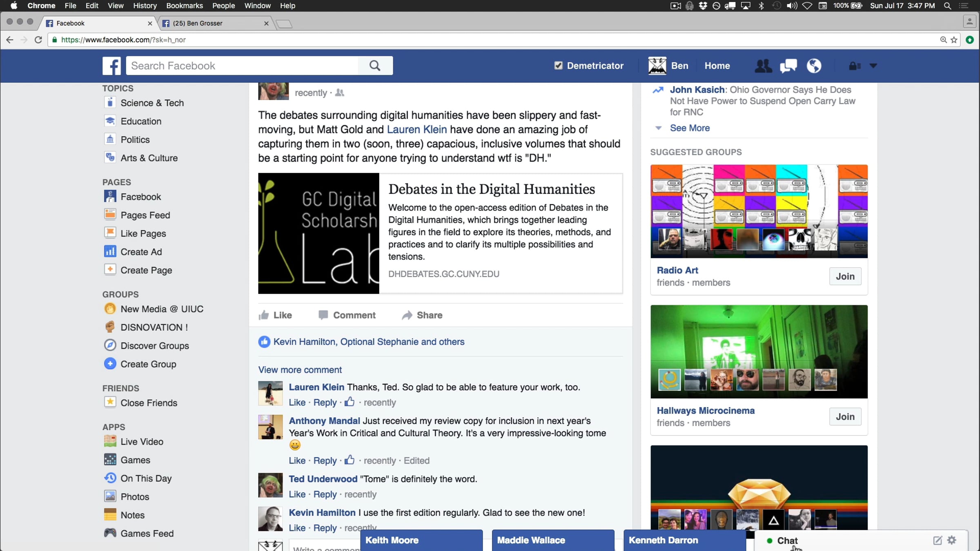
Task: Bookmark this page with the star icon
Action: 954,40
